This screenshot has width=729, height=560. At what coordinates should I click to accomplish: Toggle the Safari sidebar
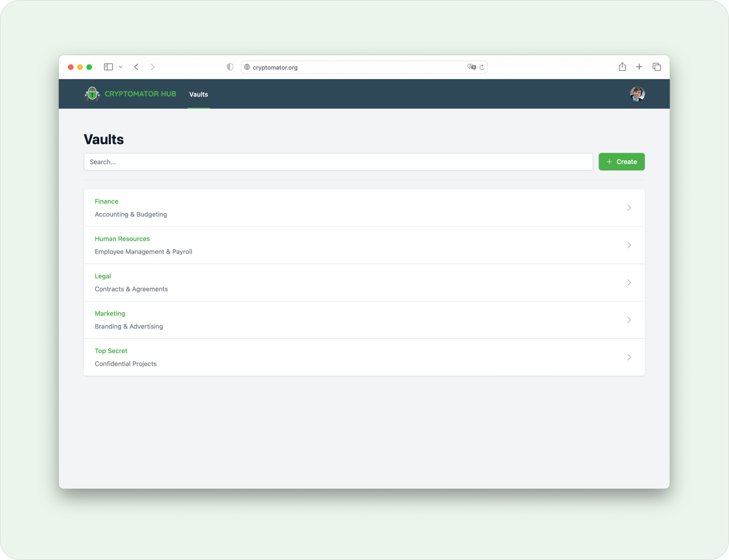pos(107,67)
